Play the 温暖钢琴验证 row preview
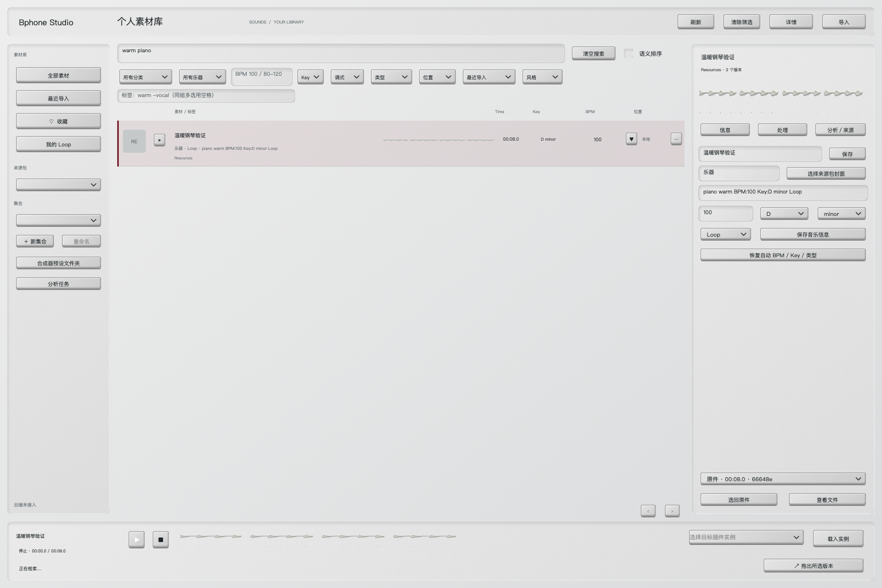 point(160,140)
